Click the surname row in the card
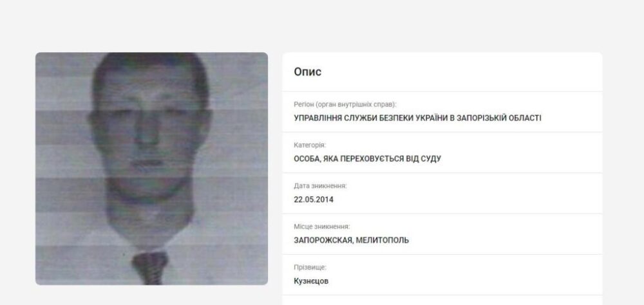 (442, 275)
